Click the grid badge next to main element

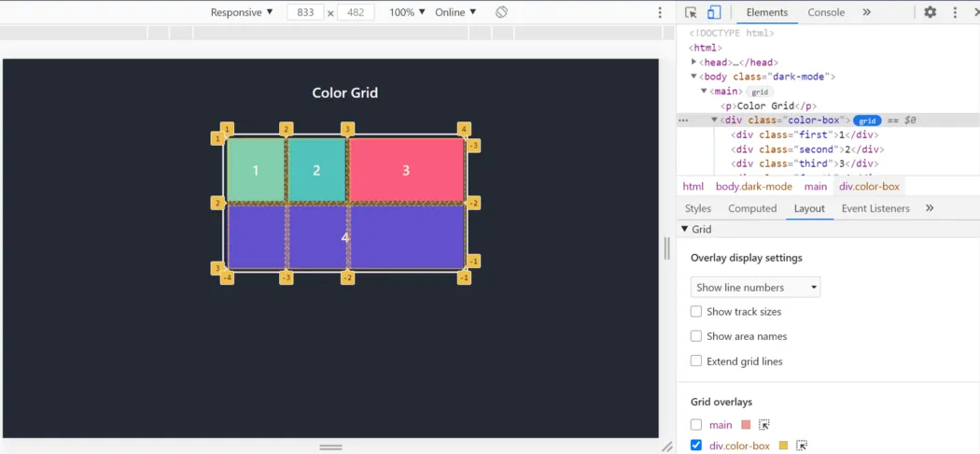point(760,92)
